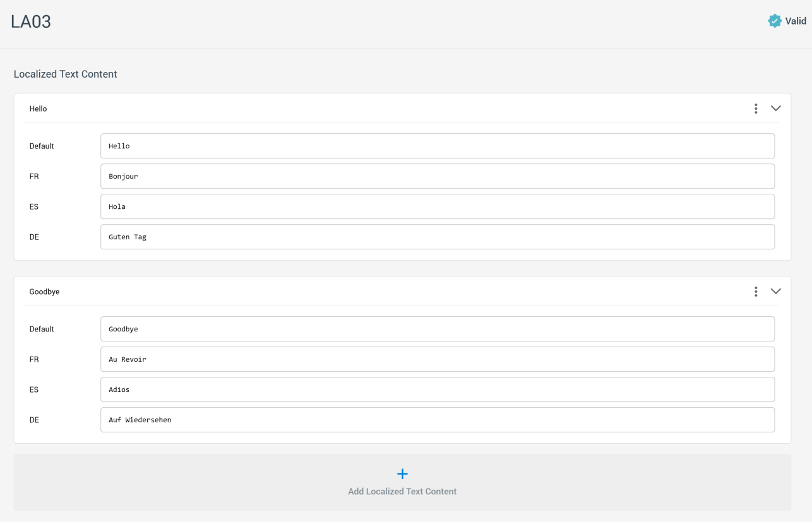This screenshot has width=812, height=522.
Task: Focus the FR field containing Bonjour
Action: (x=437, y=176)
